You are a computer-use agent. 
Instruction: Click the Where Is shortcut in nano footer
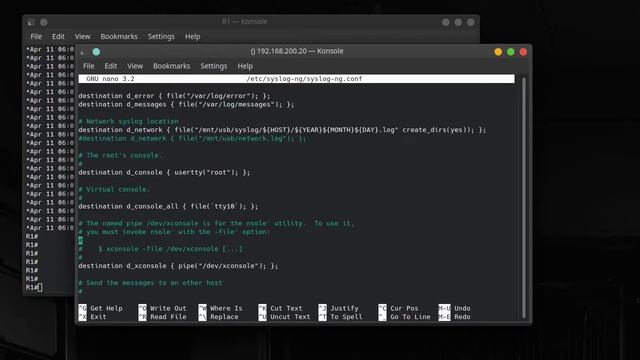tap(220, 308)
